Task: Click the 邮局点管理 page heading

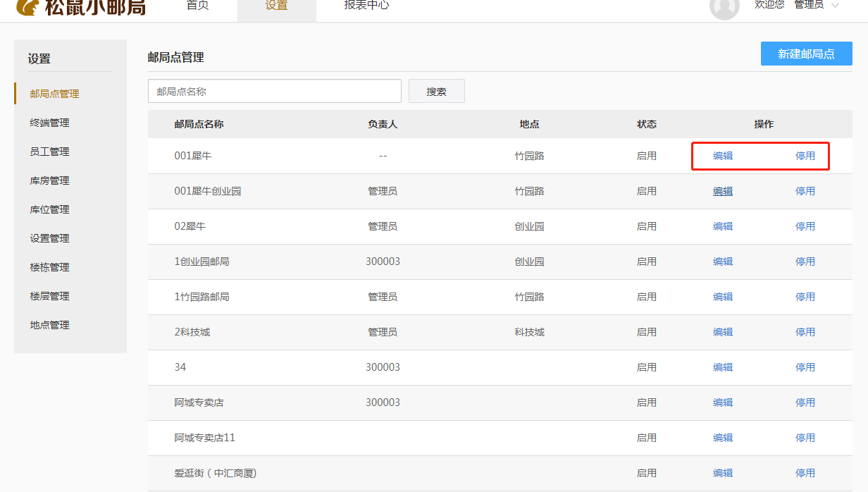Action: pyautogui.click(x=176, y=58)
